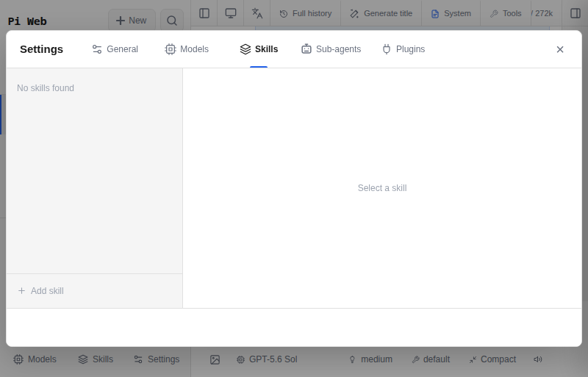Click the chip icon on Models tab
This screenshot has height=377, width=588.
(171, 49)
